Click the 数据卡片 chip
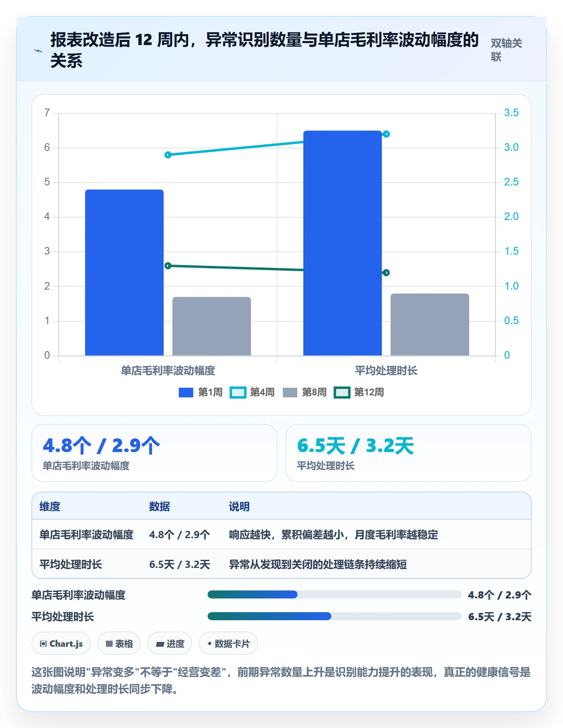Screen dimensions: 563x728 pos(228,644)
